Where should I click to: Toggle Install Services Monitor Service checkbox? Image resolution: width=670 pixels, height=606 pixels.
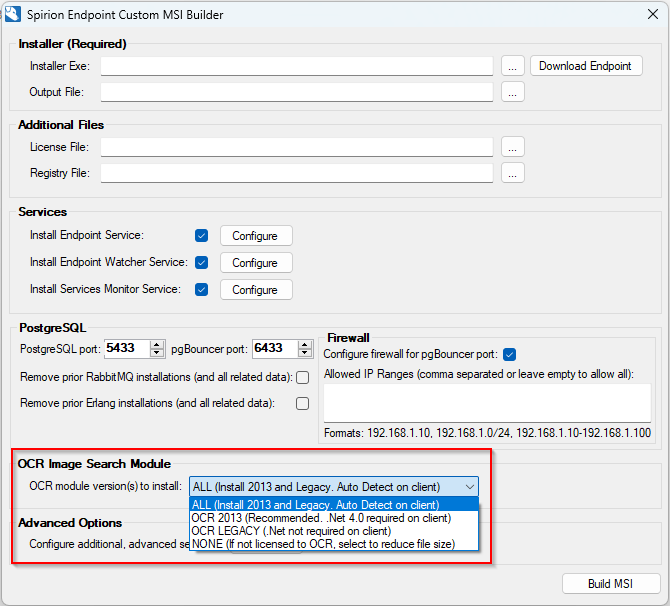pyautogui.click(x=201, y=289)
